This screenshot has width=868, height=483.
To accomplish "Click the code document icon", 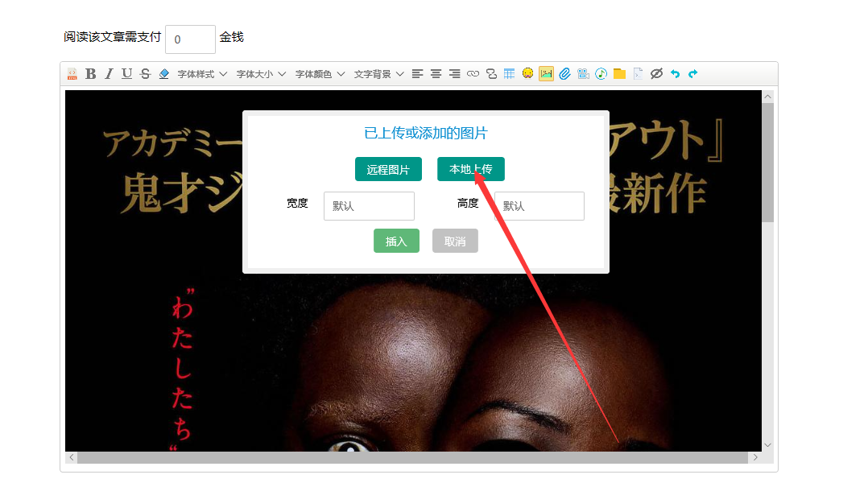I will pyautogui.click(x=638, y=73).
